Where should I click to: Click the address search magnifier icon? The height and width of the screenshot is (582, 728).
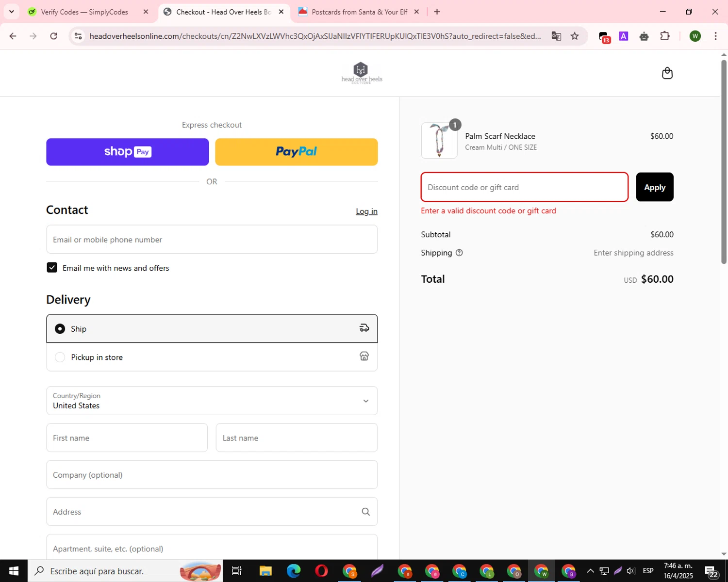tap(365, 512)
